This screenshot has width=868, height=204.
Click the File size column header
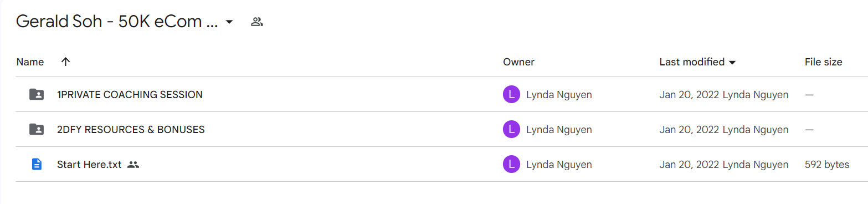click(823, 62)
